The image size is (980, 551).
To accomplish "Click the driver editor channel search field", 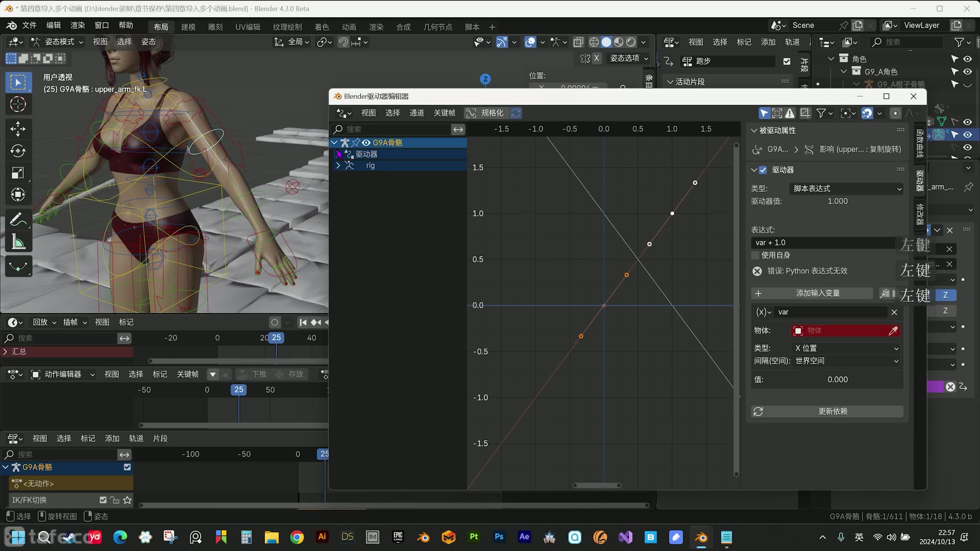I will (x=391, y=129).
